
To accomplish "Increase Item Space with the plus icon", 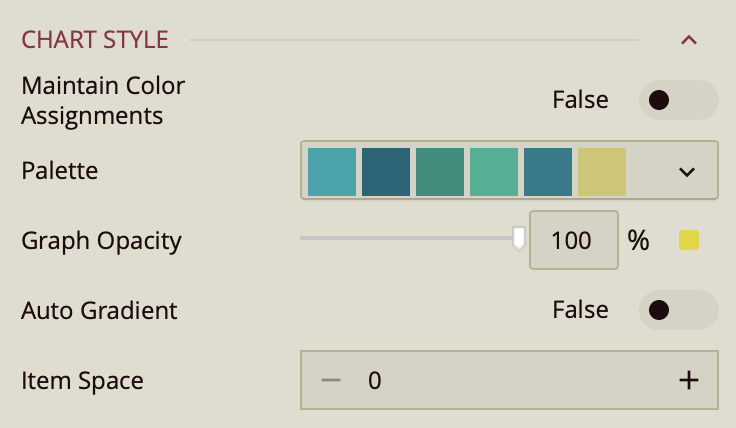I will pyautogui.click(x=688, y=380).
